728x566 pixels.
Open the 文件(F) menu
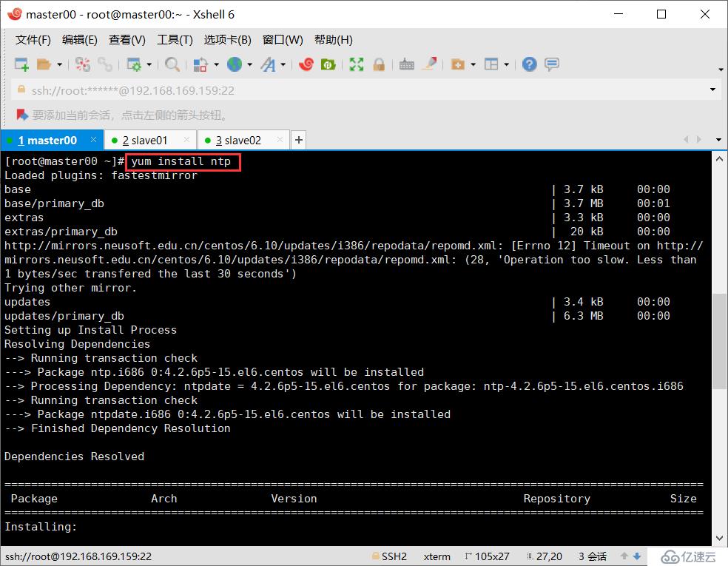coord(33,40)
